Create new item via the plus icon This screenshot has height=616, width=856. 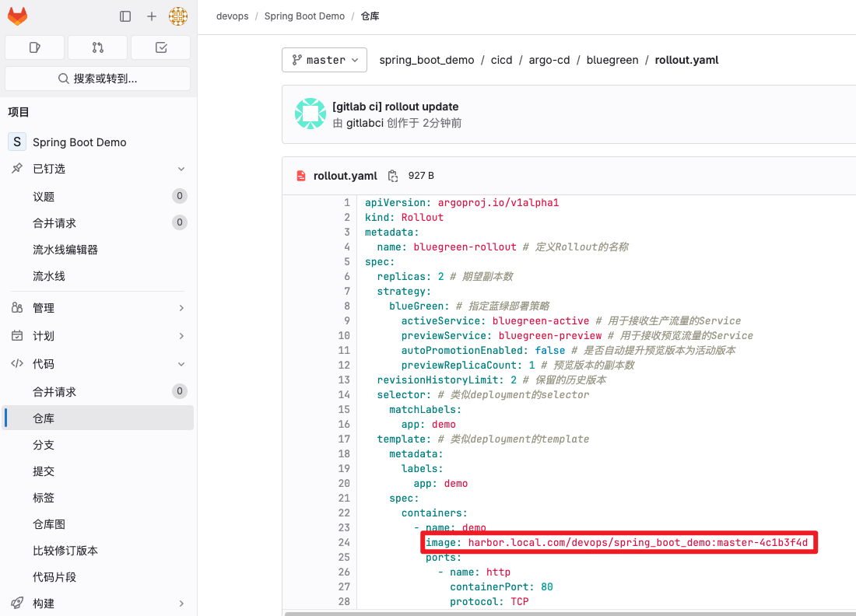pyautogui.click(x=152, y=16)
